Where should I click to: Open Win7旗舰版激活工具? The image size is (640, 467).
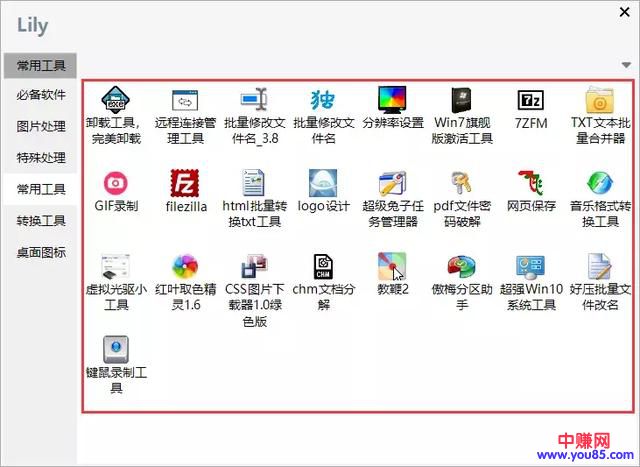(x=462, y=100)
